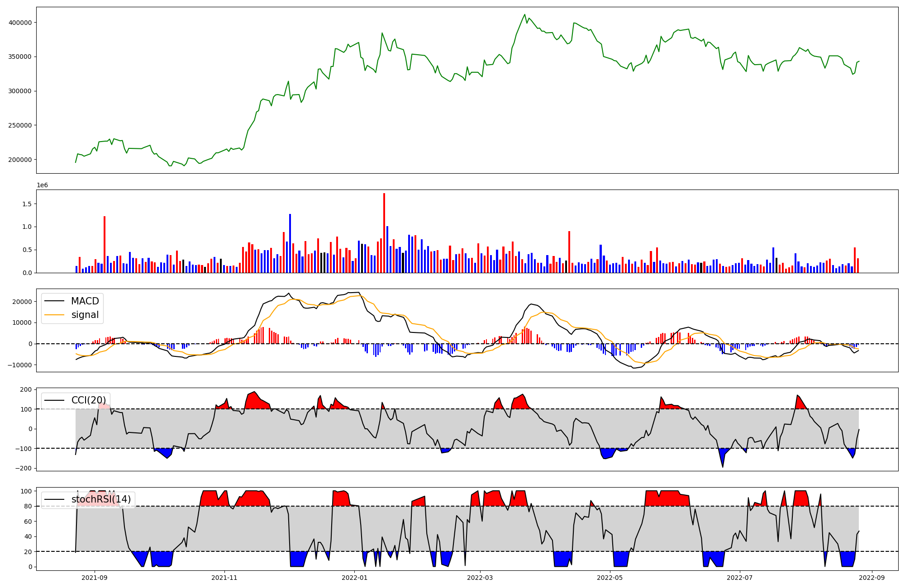This screenshot has width=905, height=588.
Task: Click the 1e6 volume scale label
Action: point(42,185)
